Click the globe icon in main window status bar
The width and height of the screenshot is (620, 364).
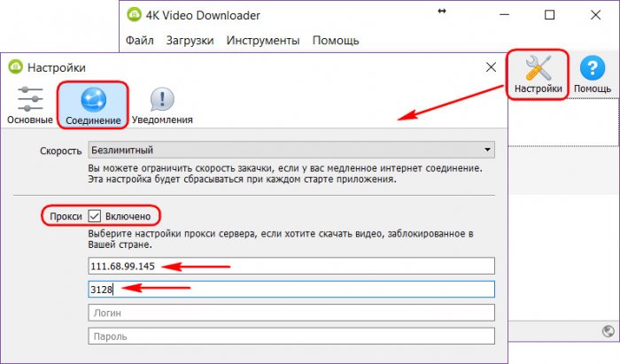pos(608,331)
